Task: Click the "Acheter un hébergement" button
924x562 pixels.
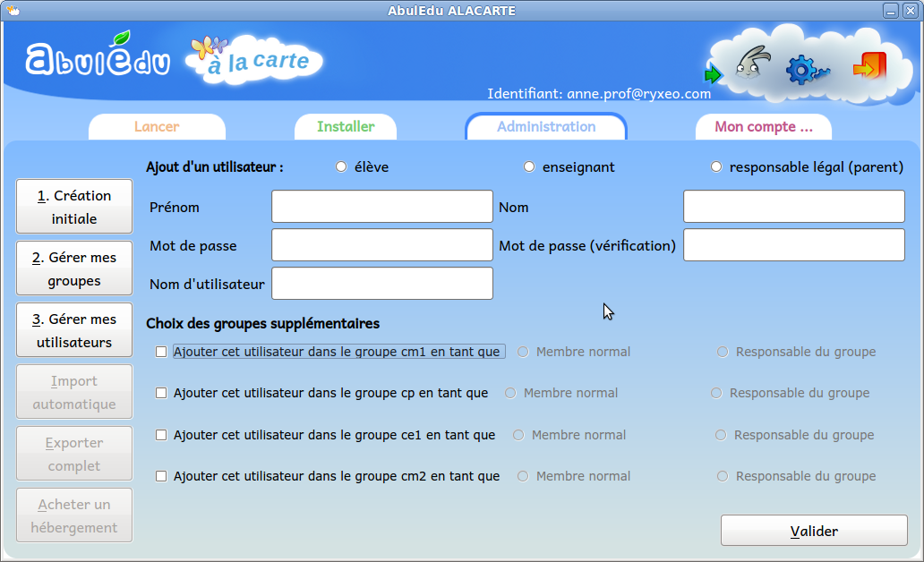Action: pos(74,515)
